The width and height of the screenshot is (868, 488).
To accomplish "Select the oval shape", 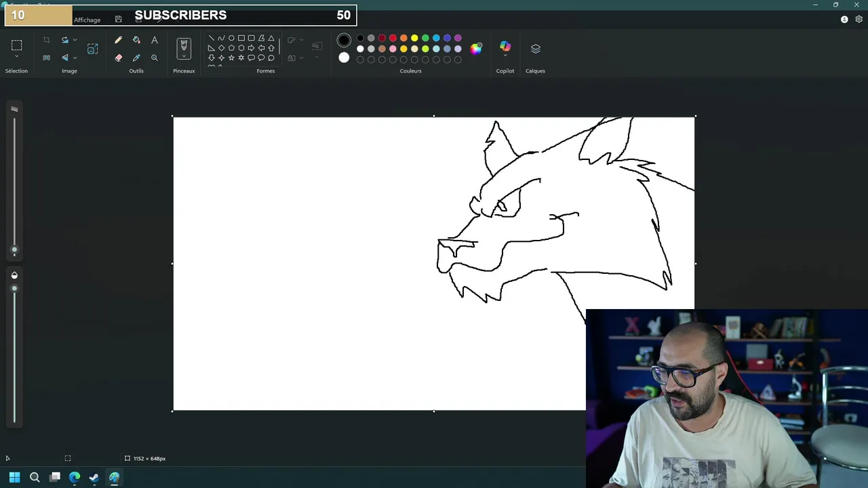I will 231,38.
